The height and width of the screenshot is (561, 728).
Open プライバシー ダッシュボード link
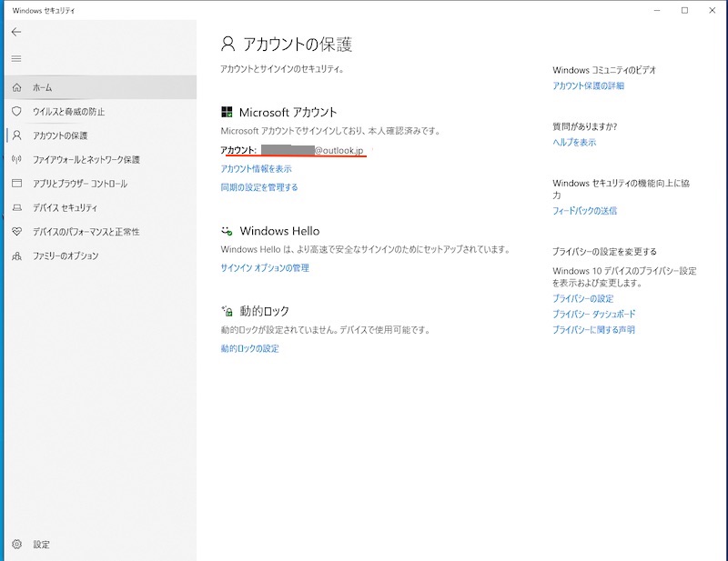594,314
